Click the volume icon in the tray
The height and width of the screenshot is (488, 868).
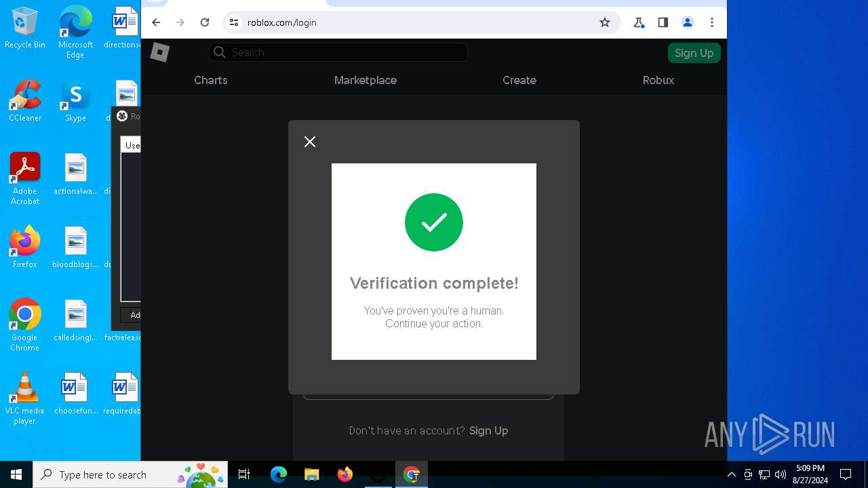pos(781,474)
